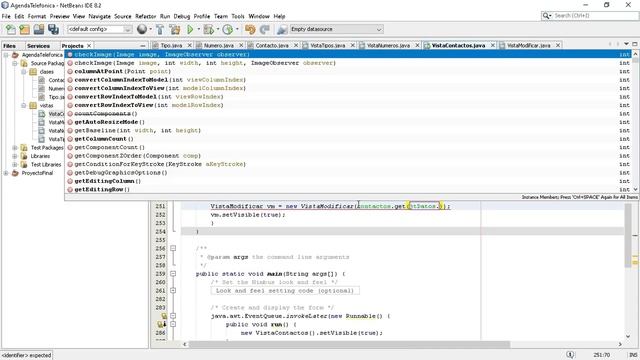Screen dimensions: 640x360
Task: Collapse the Javadoc fold at line 256
Action: pos(173,248)
